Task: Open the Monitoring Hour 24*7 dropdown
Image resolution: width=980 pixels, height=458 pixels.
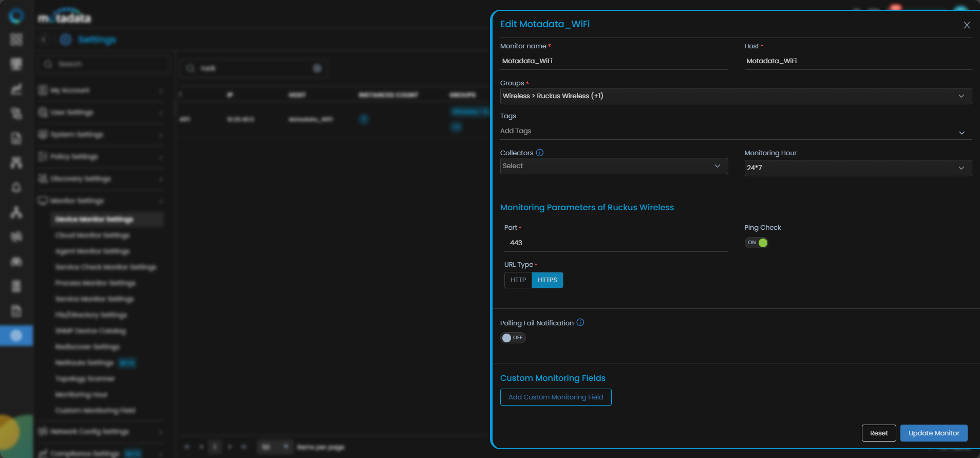Action: 858,168
